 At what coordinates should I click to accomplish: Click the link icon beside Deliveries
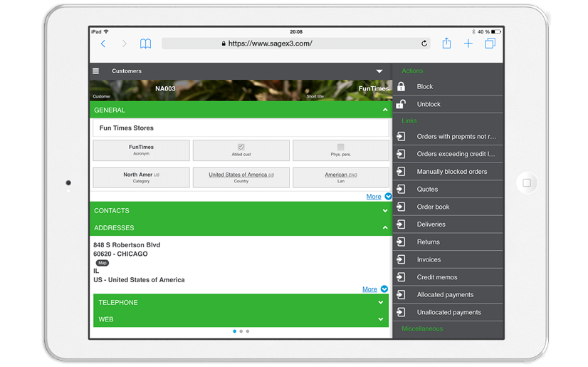[x=401, y=224]
